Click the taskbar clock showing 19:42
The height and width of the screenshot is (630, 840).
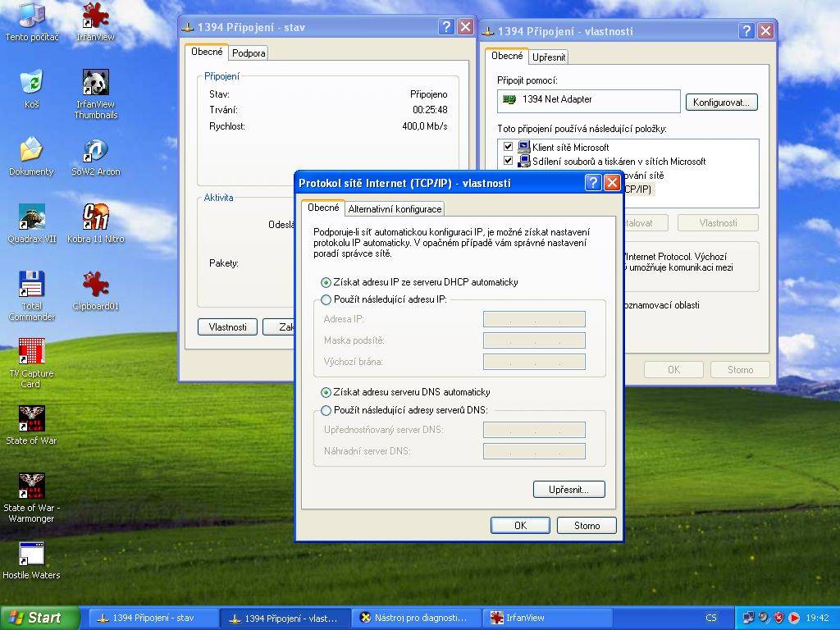click(x=818, y=618)
